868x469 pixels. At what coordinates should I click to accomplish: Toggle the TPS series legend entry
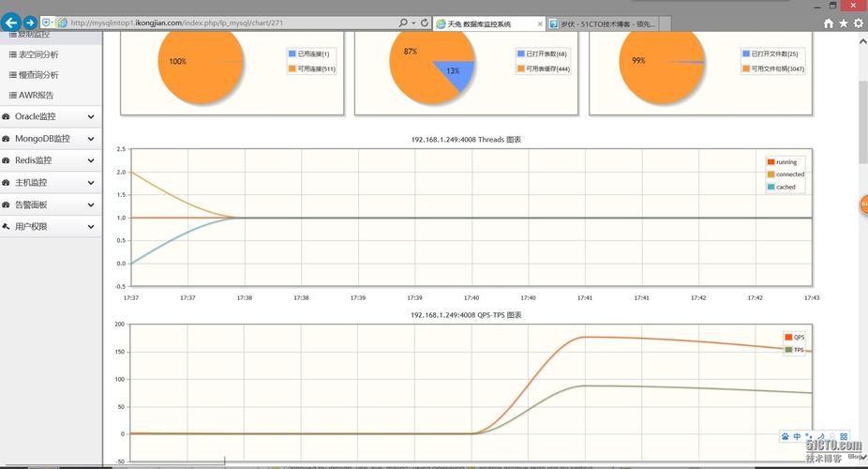[794, 350]
